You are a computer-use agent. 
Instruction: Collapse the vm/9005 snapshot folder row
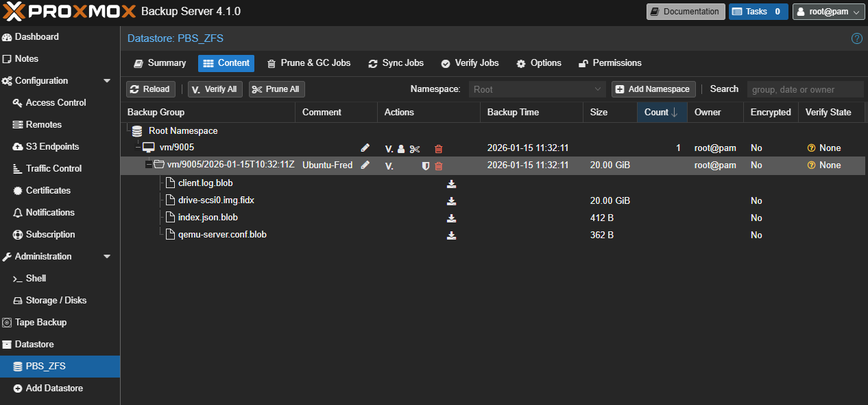coord(149,165)
